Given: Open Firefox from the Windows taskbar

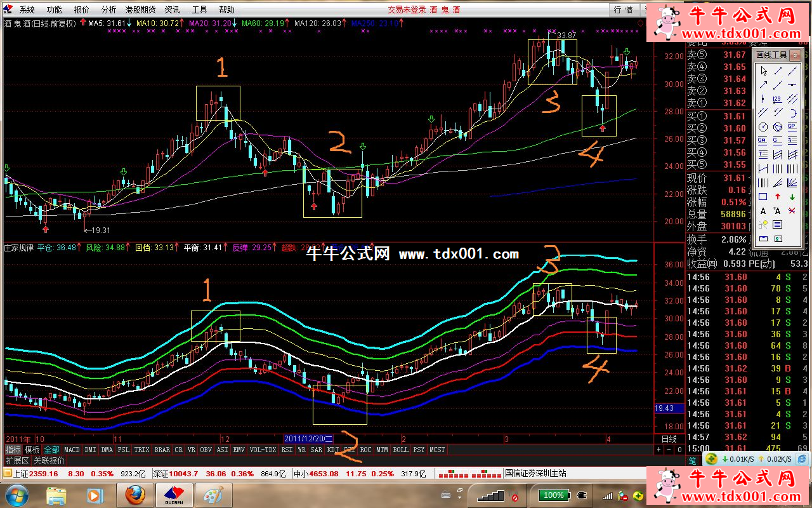Looking at the screenshot, I should 134,495.
